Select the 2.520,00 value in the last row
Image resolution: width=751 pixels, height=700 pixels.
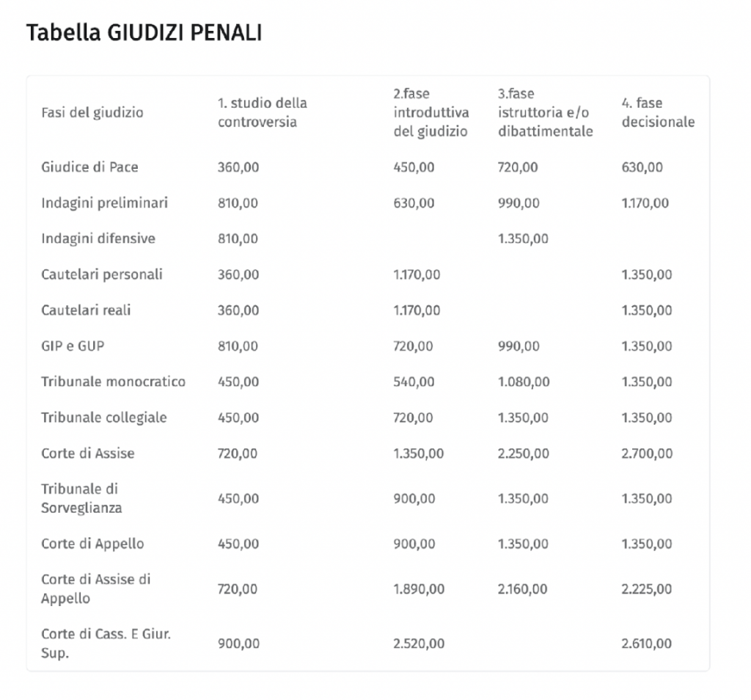(x=419, y=644)
